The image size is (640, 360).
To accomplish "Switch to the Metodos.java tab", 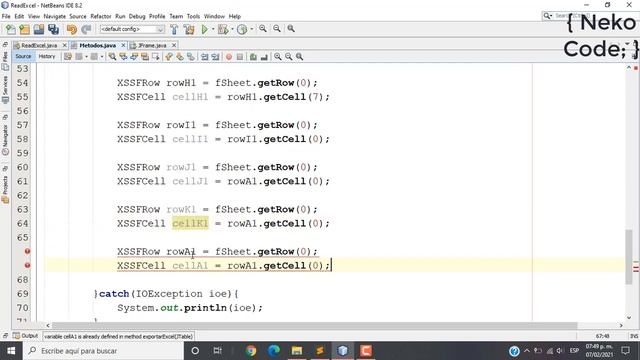I will 98,45.
